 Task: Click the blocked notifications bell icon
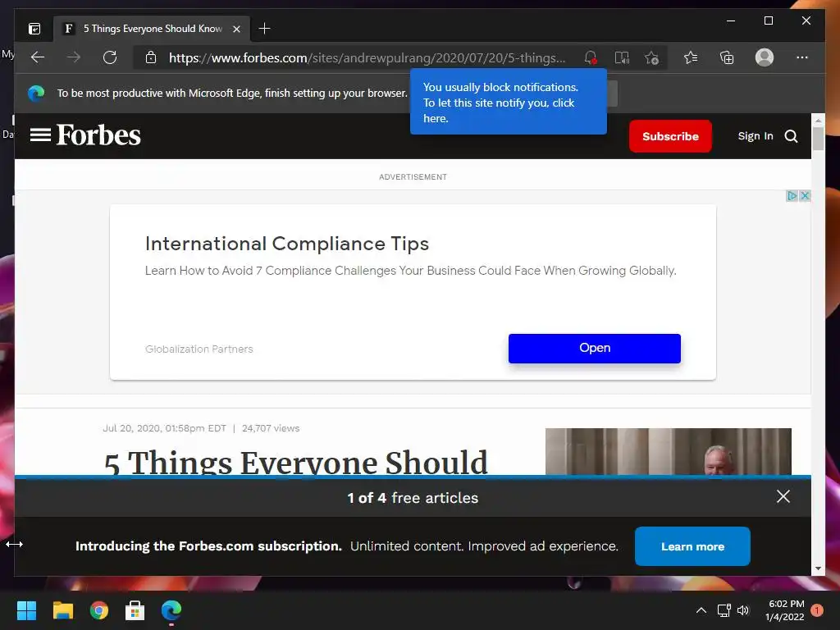click(591, 57)
